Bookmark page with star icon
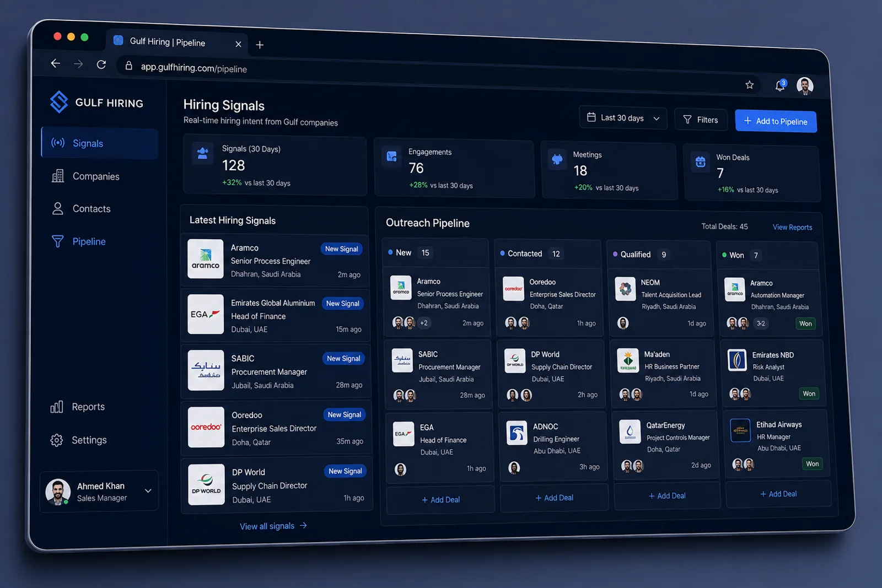 [749, 84]
